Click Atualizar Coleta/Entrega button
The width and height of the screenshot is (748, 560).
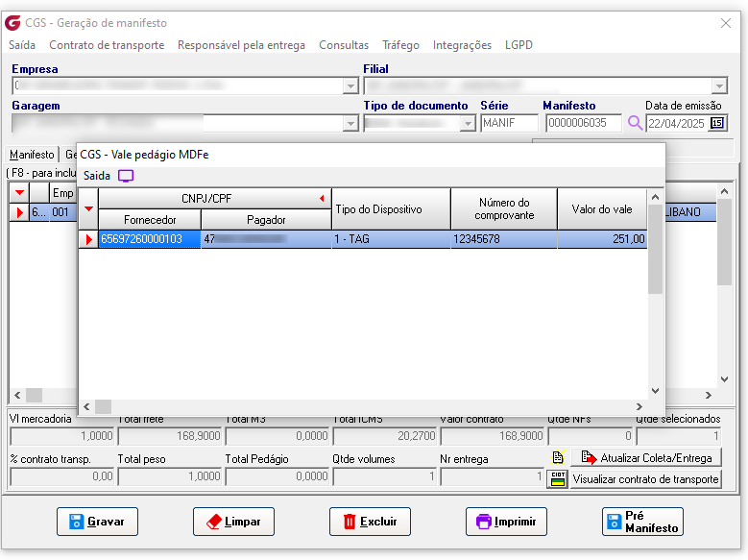click(646, 457)
